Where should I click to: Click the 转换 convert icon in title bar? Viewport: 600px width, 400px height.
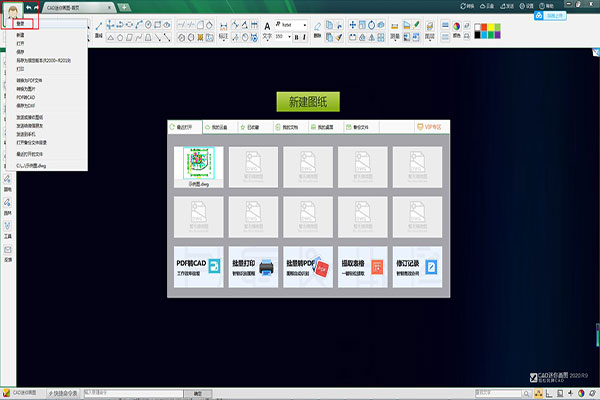click(x=467, y=6)
